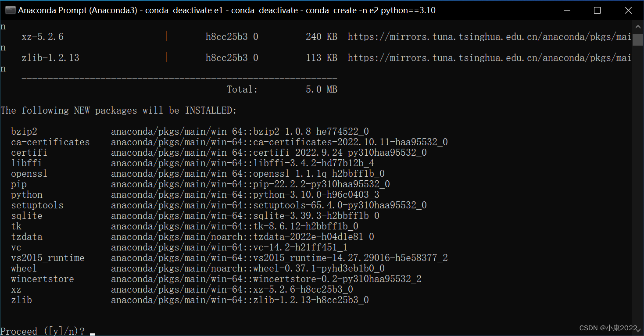Click the Anaconda Prompt window icon
Viewport: 644px width, 336px height.
(10, 10)
